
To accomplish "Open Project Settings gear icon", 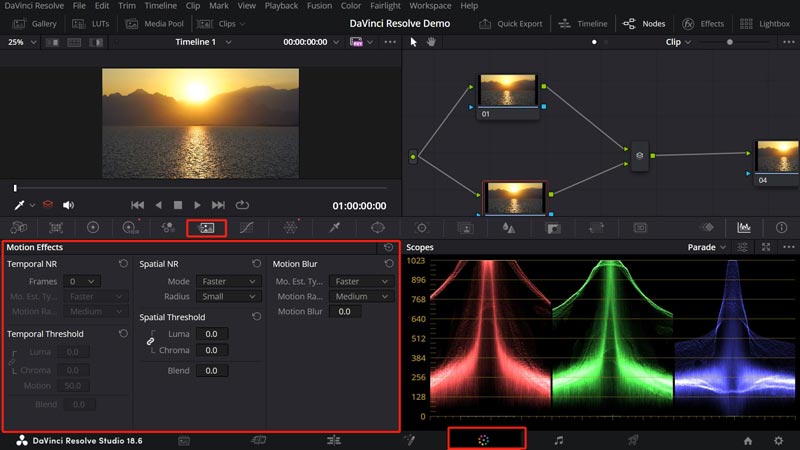I will 778,440.
